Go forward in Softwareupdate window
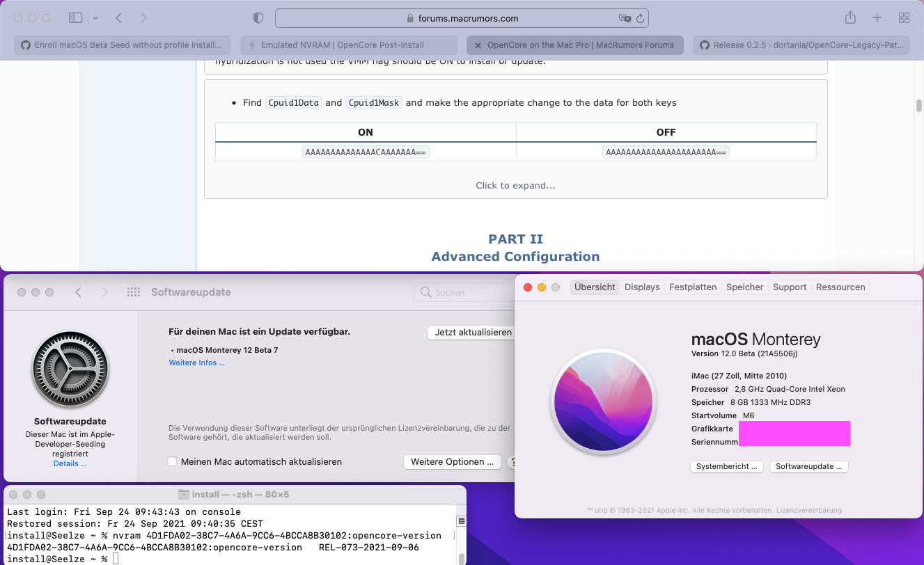924x565 pixels. [104, 292]
